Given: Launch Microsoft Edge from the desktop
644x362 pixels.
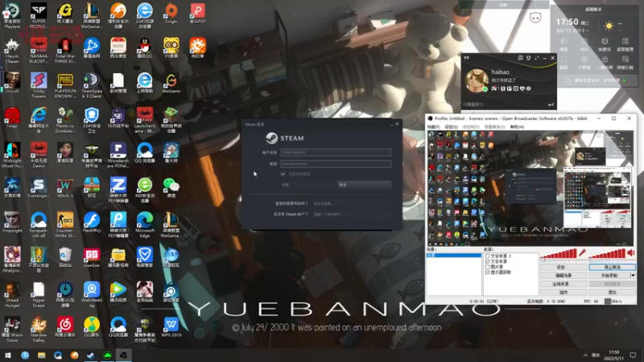Looking at the screenshot, I should 145,225.
